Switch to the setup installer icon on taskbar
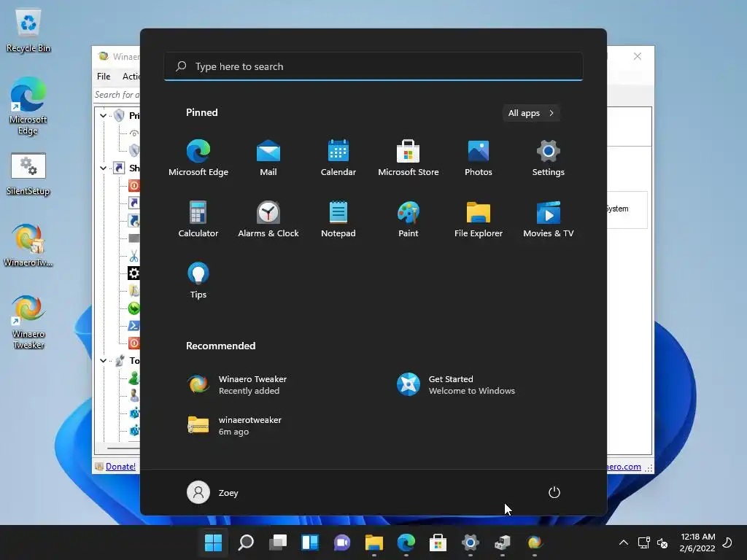Image resolution: width=747 pixels, height=560 pixels. click(x=502, y=542)
